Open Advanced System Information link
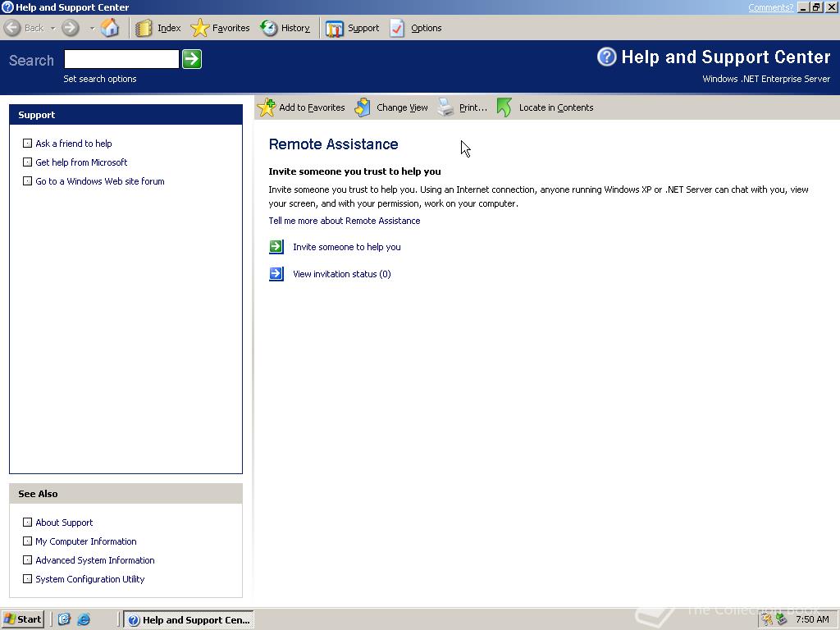Image resolution: width=840 pixels, height=630 pixels. click(x=95, y=560)
